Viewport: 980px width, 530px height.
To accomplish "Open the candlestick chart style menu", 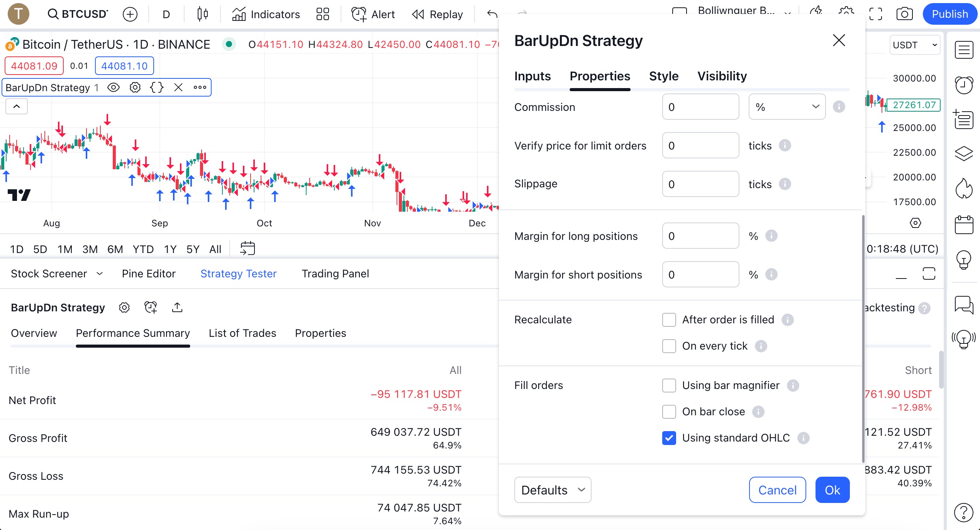I will tap(202, 14).
